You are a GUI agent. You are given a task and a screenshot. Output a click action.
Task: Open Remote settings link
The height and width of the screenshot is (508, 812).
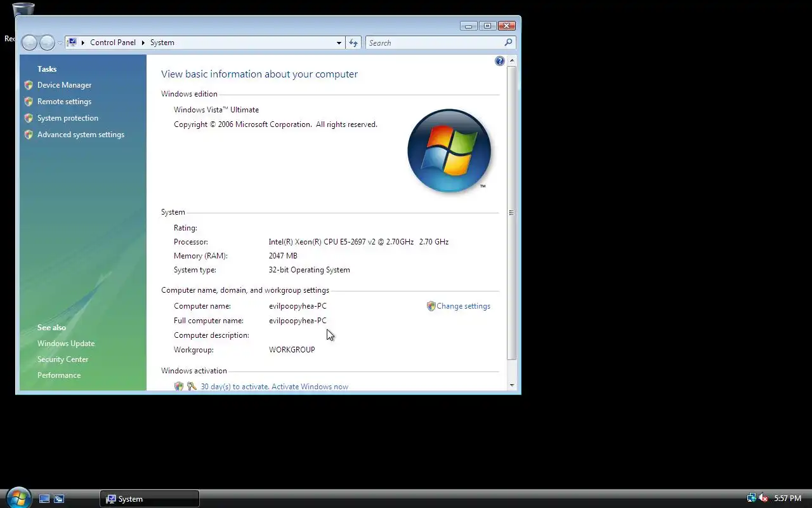click(x=64, y=102)
